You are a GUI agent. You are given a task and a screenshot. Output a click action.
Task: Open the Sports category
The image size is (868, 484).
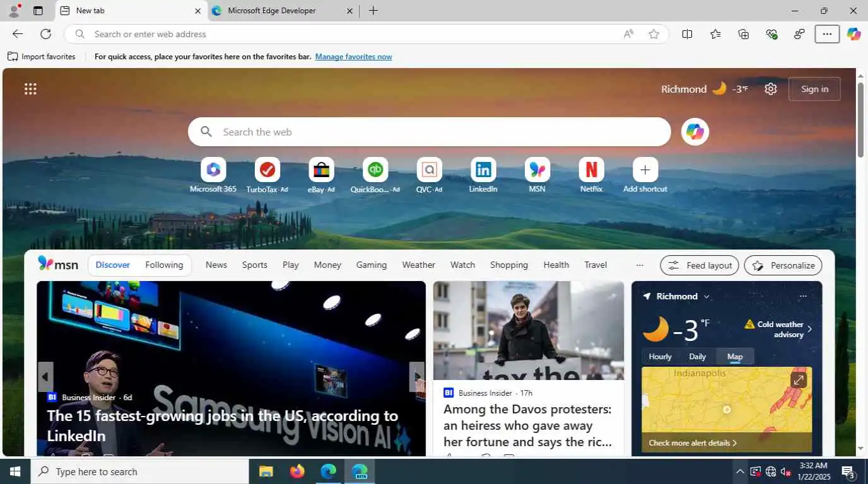[x=255, y=265]
